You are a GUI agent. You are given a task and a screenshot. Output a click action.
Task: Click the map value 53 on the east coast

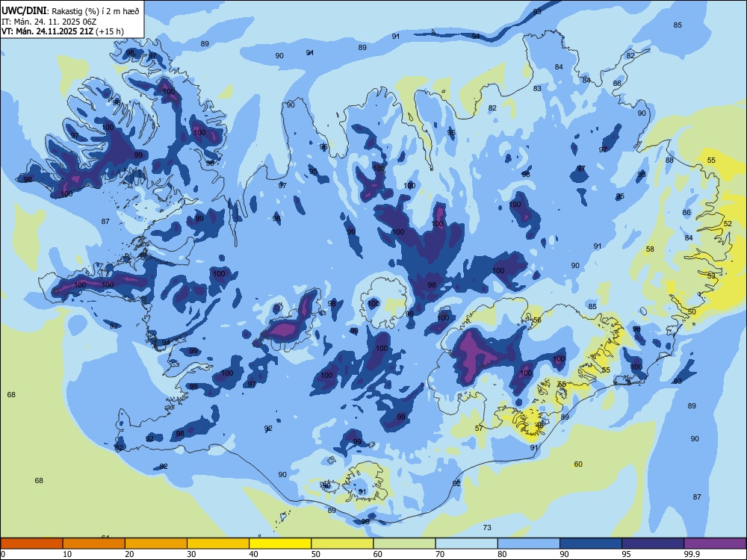coord(711,276)
